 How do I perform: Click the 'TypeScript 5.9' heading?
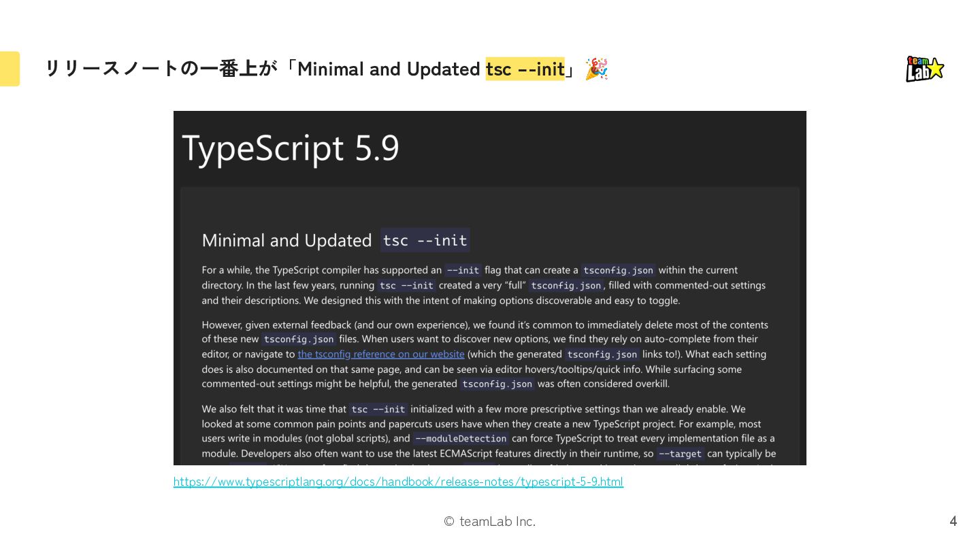291,148
